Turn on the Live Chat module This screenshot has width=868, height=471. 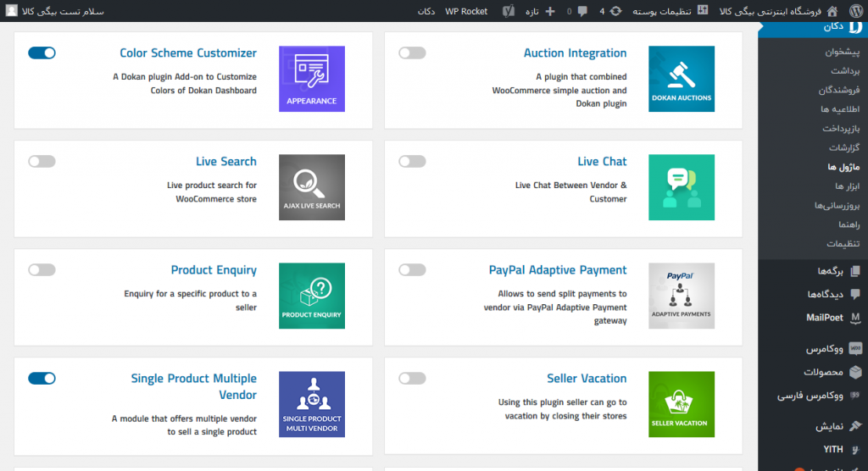412,162
